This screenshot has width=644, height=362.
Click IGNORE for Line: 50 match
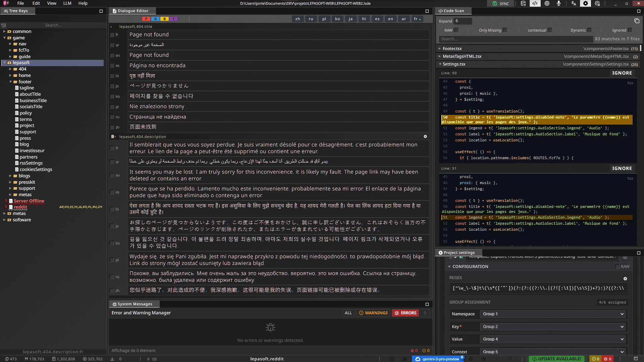pos(622,73)
